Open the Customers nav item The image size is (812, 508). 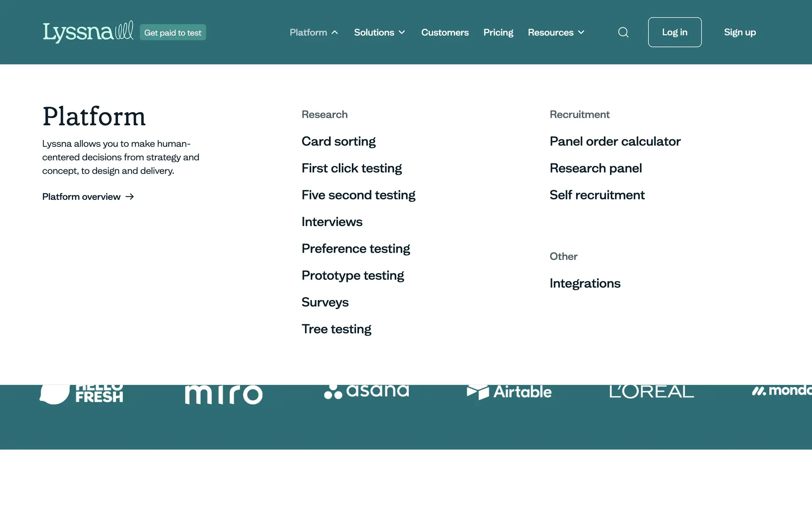[445, 32]
